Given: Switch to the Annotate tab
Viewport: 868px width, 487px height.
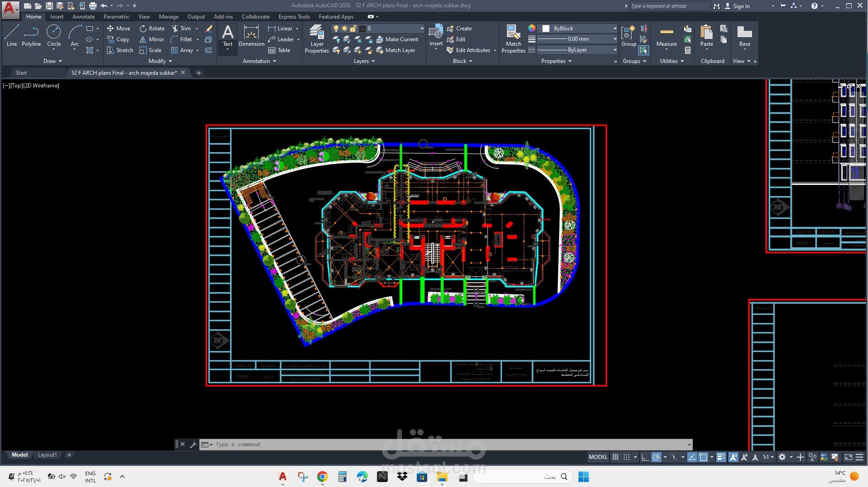Looking at the screenshot, I should point(83,17).
